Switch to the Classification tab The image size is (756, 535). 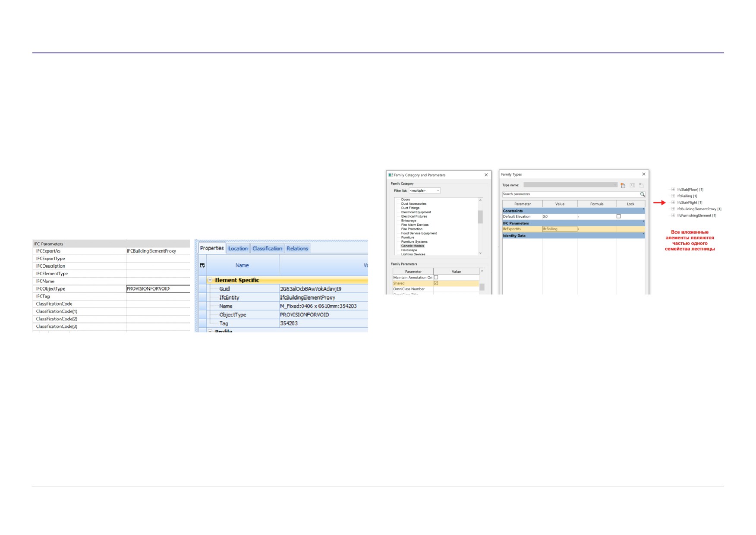click(267, 248)
